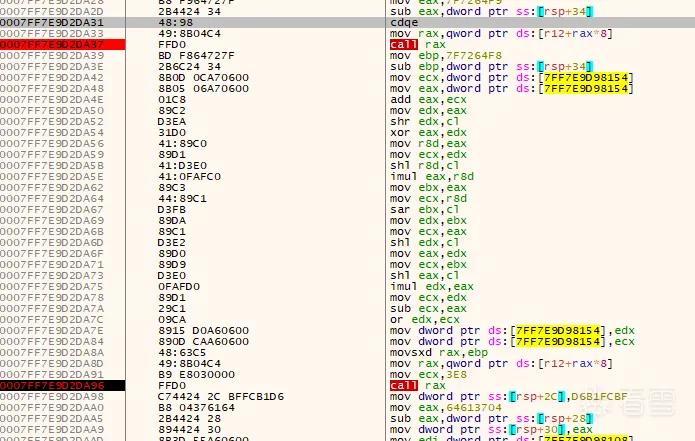Select bytes '0FAFD0'
Viewport: 695px width, 441px height.
tap(179, 286)
